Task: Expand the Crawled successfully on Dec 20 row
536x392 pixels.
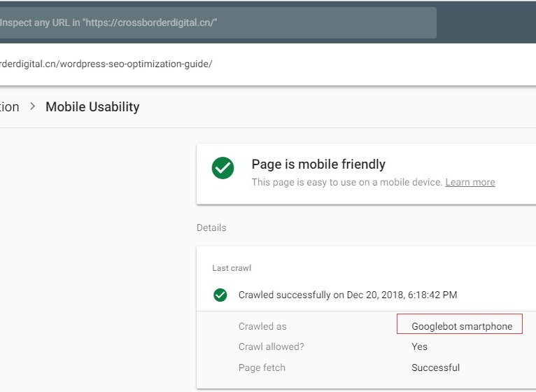Action: (x=348, y=295)
